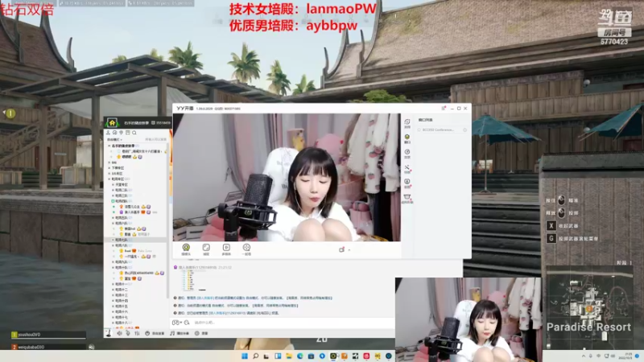The width and height of the screenshot is (644, 362).
Task: Select the 吃鸡十六 sub-channel
Action: coord(122,311)
